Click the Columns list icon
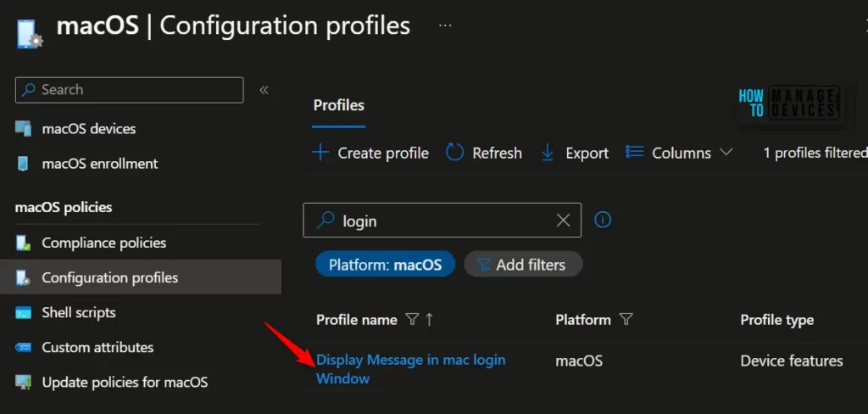Viewport: 868px width, 414px height. pyautogui.click(x=634, y=151)
